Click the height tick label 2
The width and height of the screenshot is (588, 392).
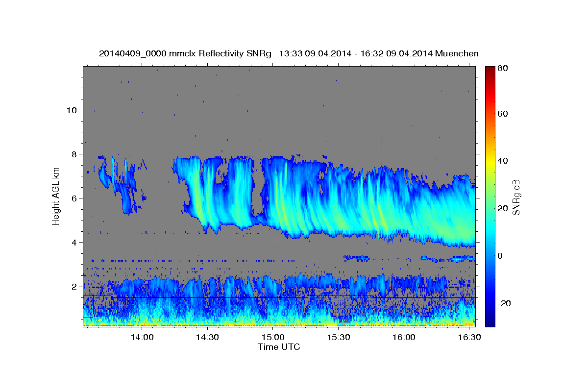pos(74,287)
